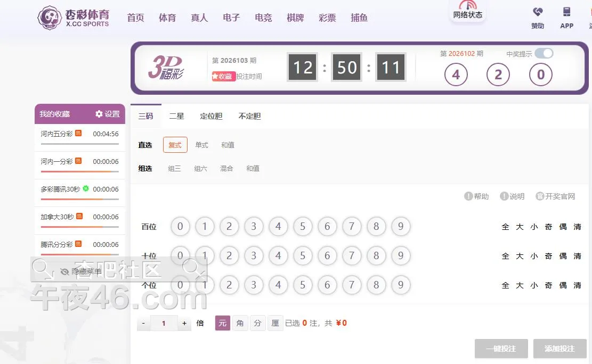
Task: Click the 赞助 sponsorship handshake icon
Action: click(x=538, y=12)
